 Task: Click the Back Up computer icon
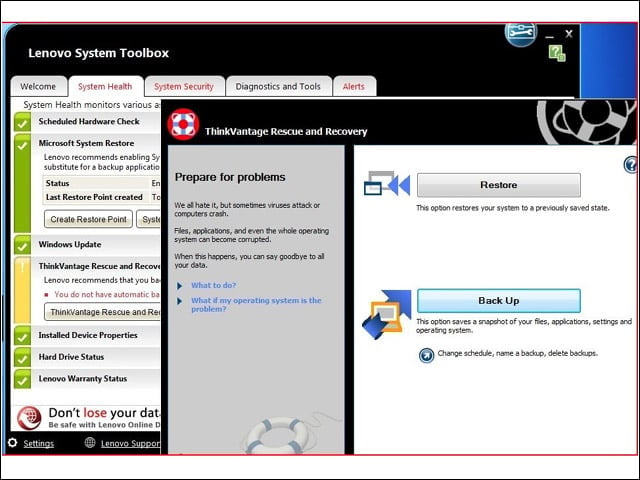[x=387, y=313]
